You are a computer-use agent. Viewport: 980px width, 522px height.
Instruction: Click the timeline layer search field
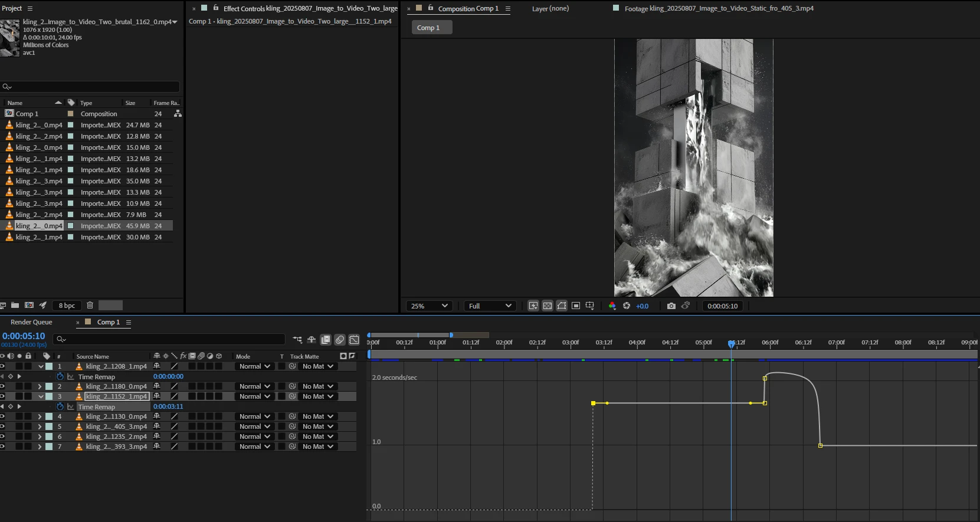169,339
